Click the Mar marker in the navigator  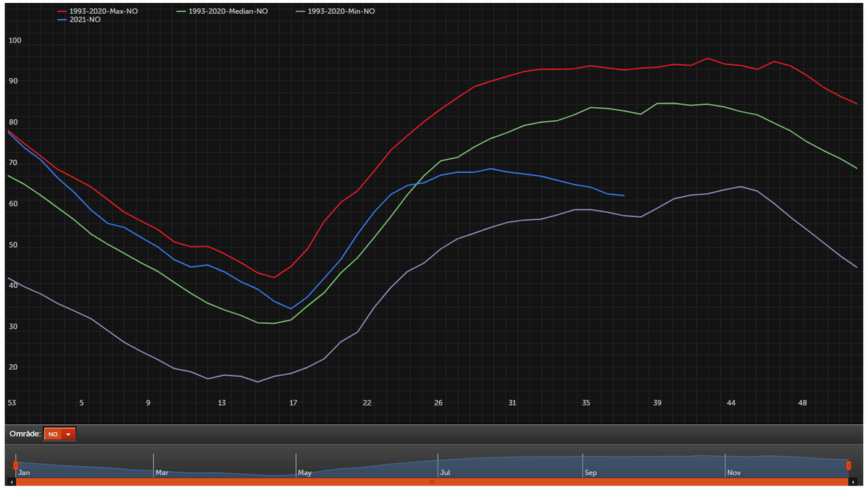point(161,473)
